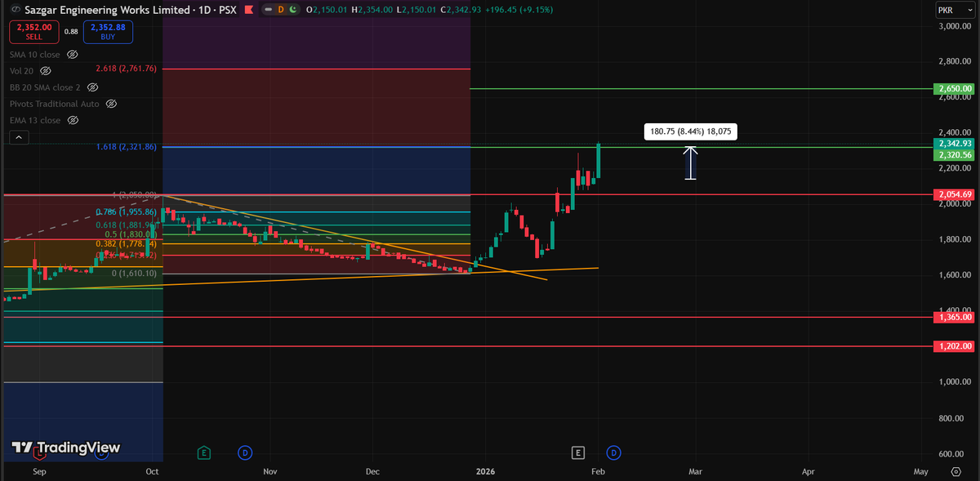Screen dimensions: 980x481
Task: Select the Vol 20 legend label
Action: pyautogui.click(x=21, y=71)
